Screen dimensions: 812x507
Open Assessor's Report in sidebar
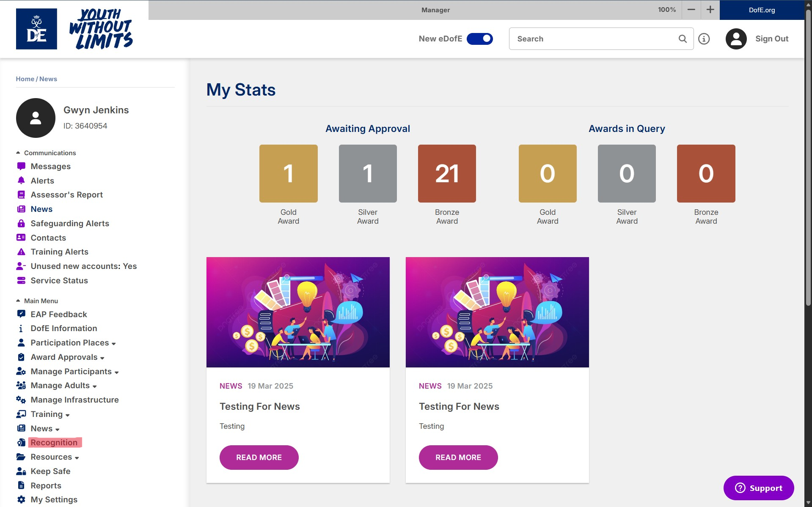(66, 195)
